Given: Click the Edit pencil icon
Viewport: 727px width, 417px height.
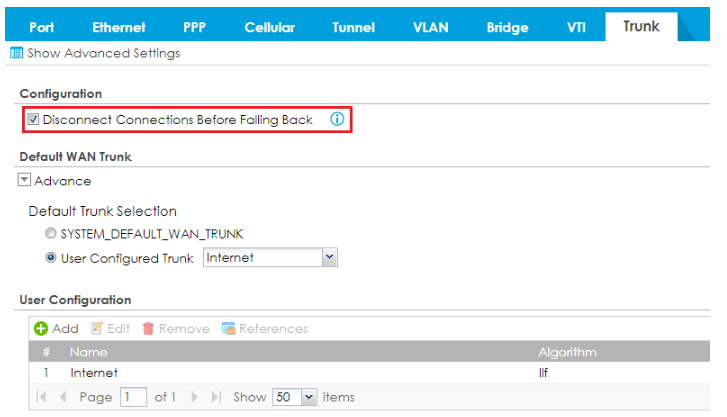Looking at the screenshot, I should click(98, 328).
